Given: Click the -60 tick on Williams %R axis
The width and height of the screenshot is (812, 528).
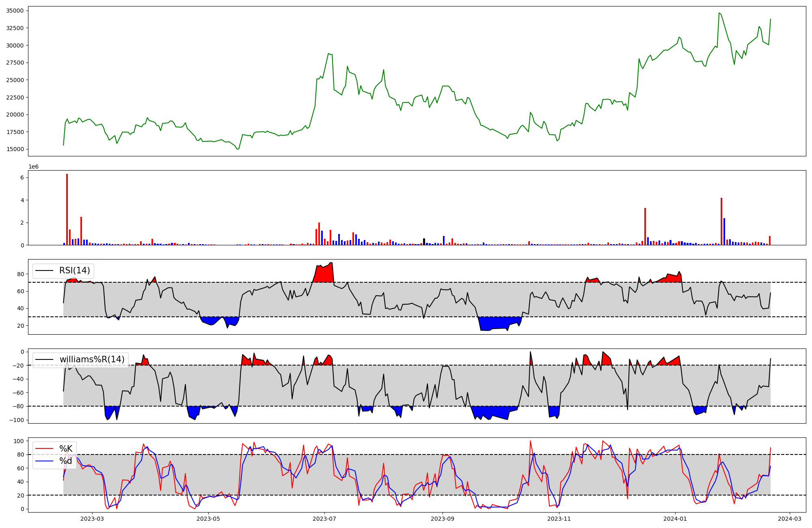Looking at the screenshot, I should click(x=18, y=393).
